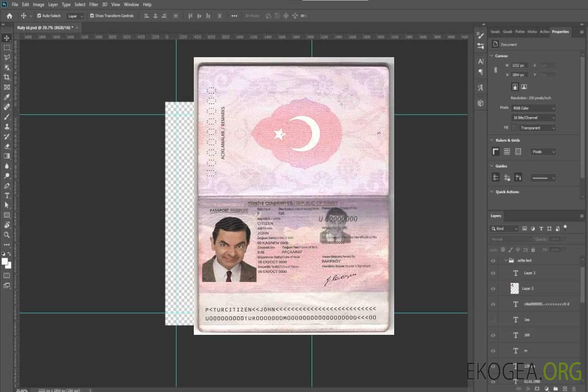Screen dimensions: 588x392
Task: Toggle Show Transform Controls checkbox
Action: tap(92, 16)
